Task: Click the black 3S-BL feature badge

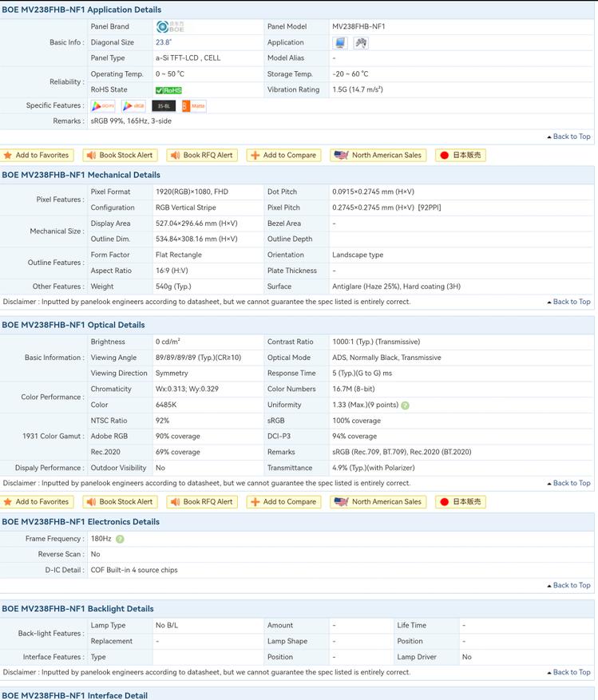Action: 163,105
